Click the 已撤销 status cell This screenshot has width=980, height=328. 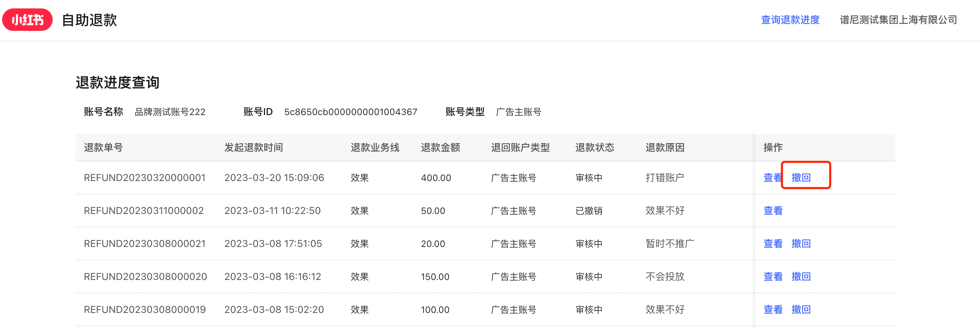(589, 210)
